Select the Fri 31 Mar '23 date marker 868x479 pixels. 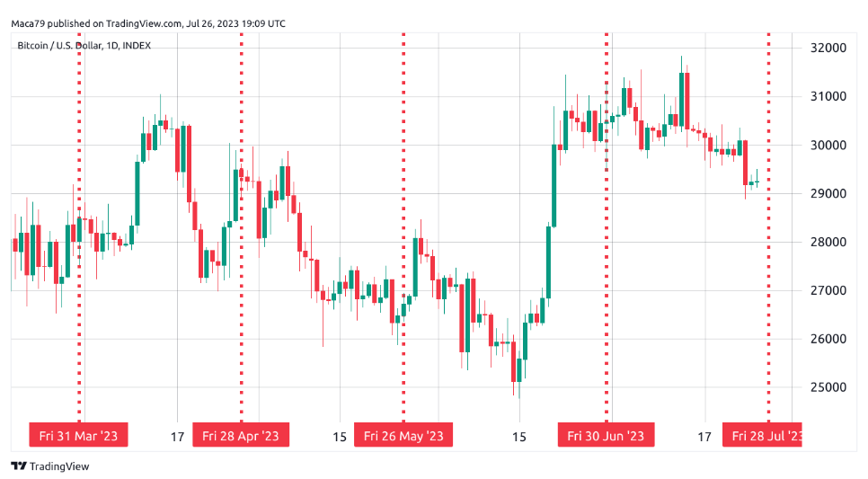point(79,436)
